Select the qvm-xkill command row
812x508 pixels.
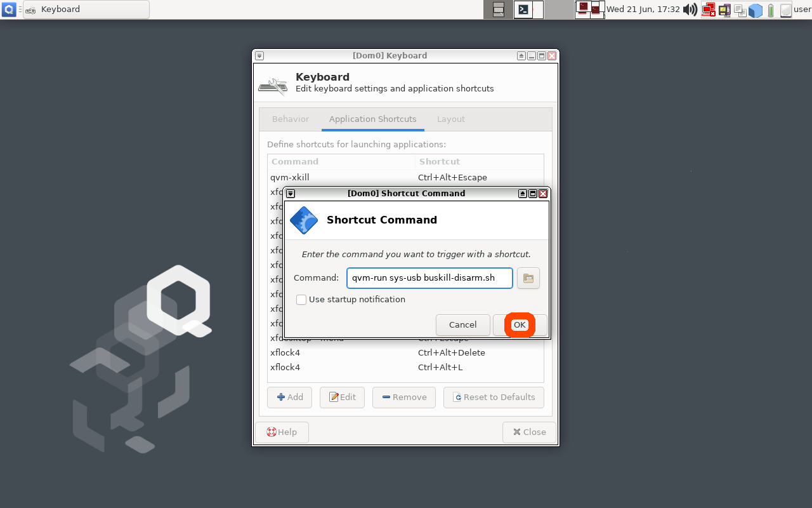(x=405, y=177)
